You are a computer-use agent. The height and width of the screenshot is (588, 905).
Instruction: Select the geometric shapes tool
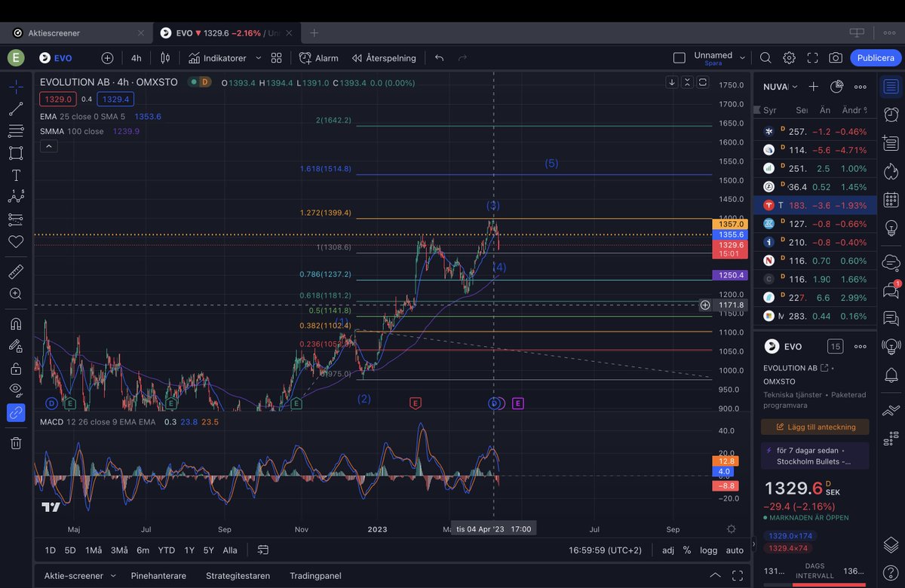pyautogui.click(x=16, y=153)
